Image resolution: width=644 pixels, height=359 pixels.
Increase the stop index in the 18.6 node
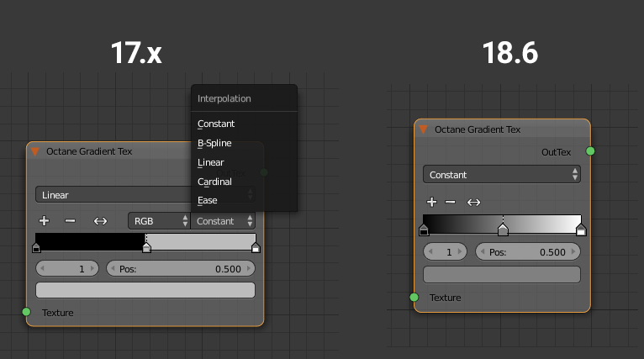(x=460, y=251)
